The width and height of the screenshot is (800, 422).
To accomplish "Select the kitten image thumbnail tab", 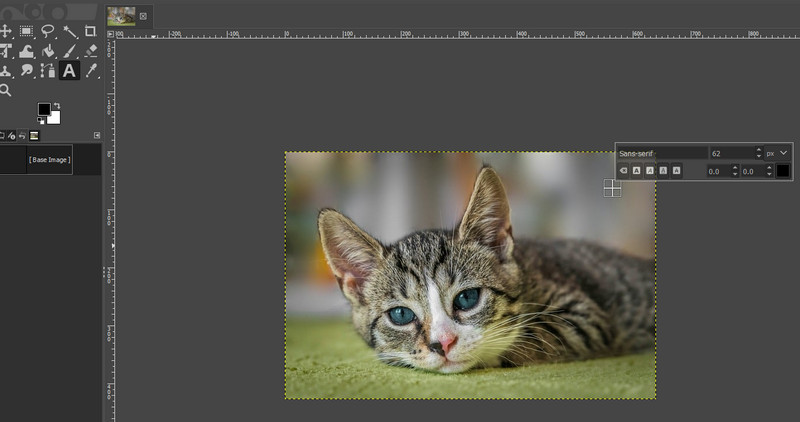I will (121, 16).
